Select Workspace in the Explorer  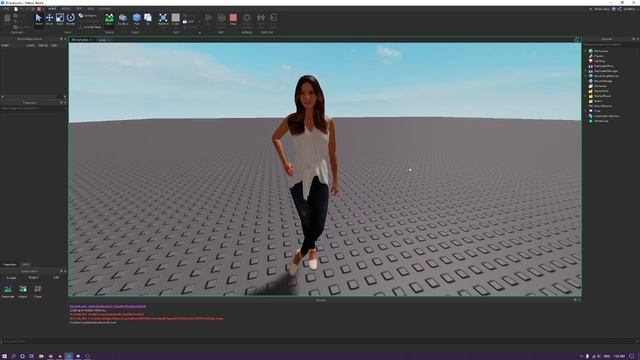(x=601, y=51)
